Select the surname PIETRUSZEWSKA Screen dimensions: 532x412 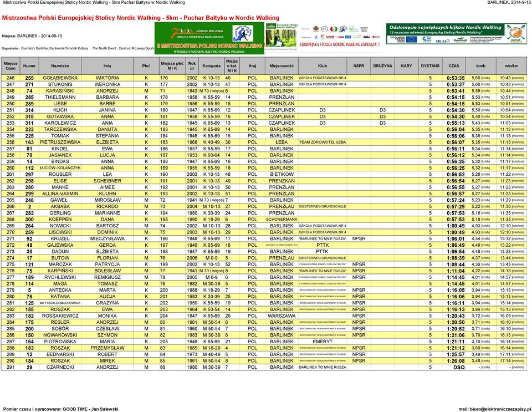coord(60,143)
